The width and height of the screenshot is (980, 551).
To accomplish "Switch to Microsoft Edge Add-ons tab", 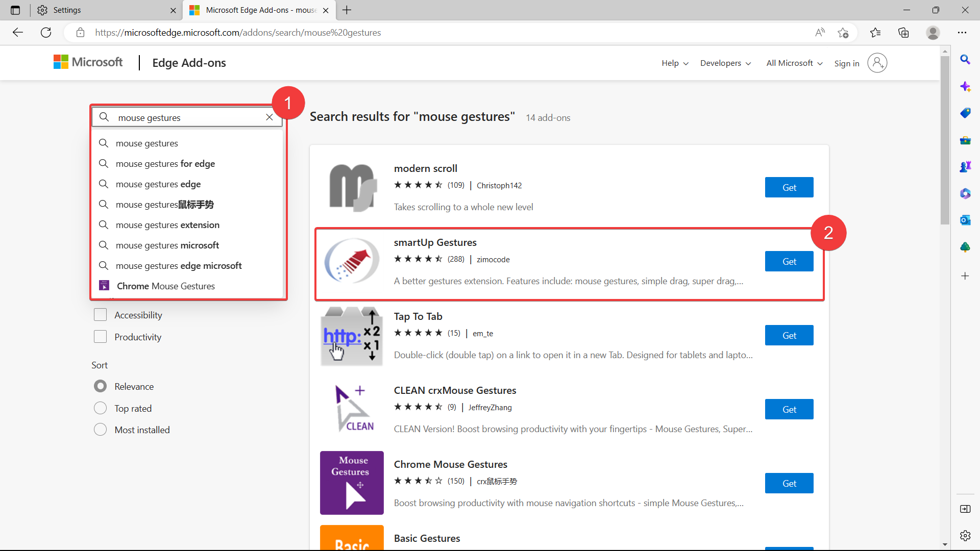I will click(259, 10).
